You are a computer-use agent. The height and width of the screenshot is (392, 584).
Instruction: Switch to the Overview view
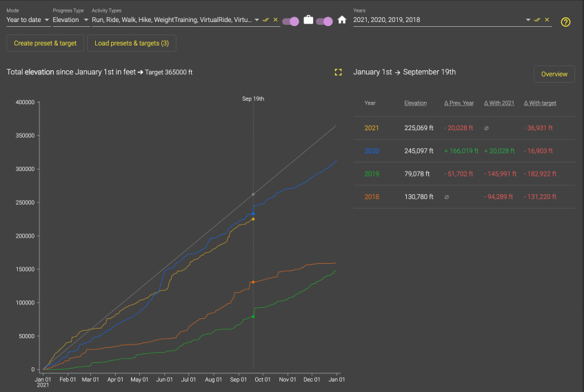(x=554, y=74)
